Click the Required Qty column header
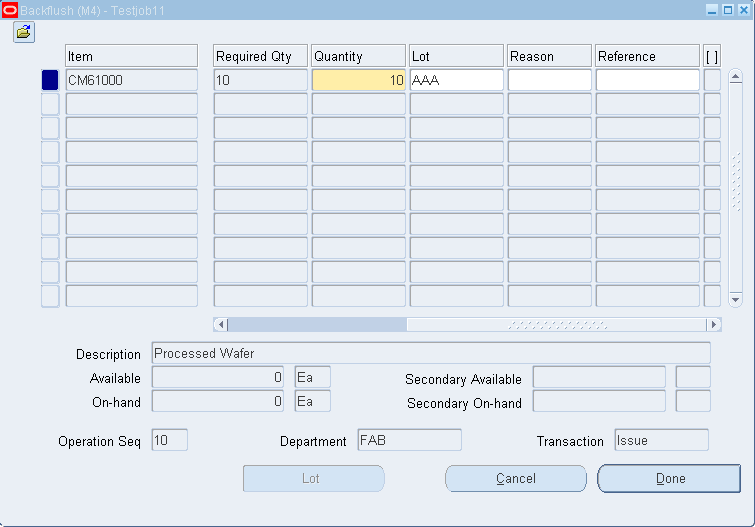 tap(260, 56)
